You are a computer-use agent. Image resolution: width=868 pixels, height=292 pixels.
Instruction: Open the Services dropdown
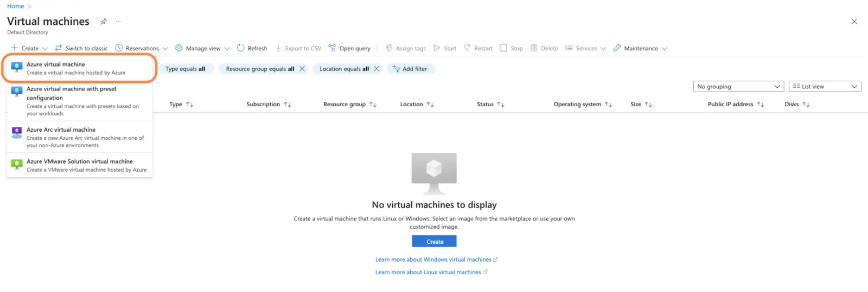(x=585, y=48)
